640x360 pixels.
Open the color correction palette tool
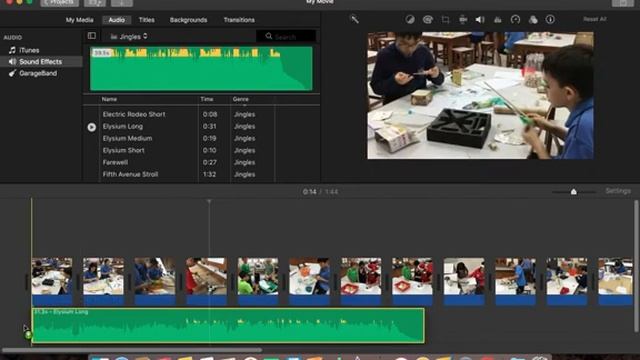427,20
